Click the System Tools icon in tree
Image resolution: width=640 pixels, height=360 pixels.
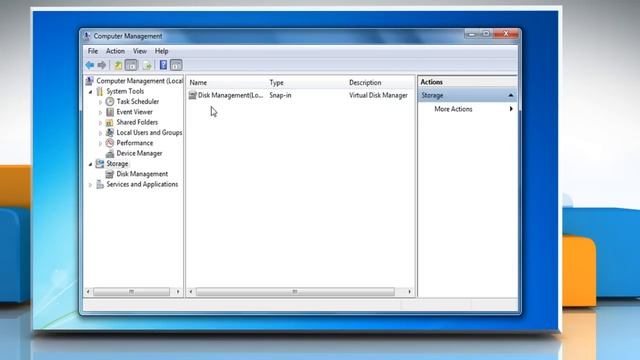pos(100,91)
